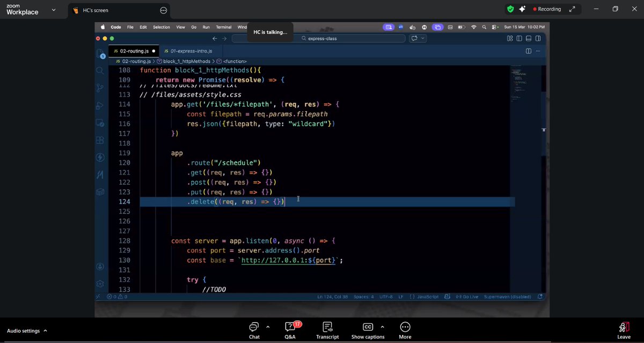Open the Explorer icon in VS Code activity bar
Image resolution: width=644 pixels, height=343 pixels.
100,54
